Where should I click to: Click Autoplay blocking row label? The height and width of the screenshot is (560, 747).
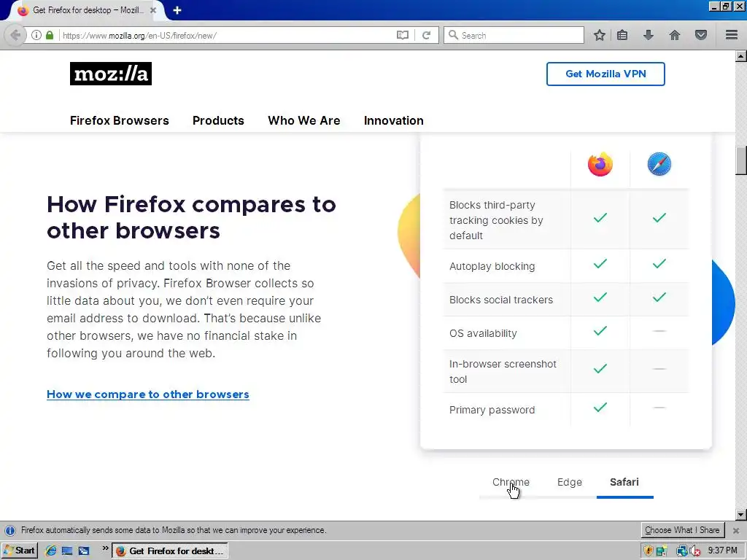492,266
